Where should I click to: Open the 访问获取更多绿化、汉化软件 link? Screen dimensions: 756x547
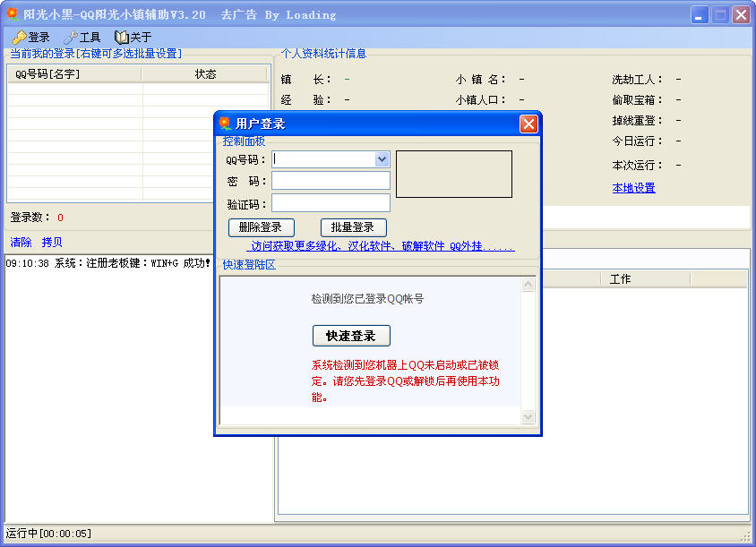pos(381,246)
